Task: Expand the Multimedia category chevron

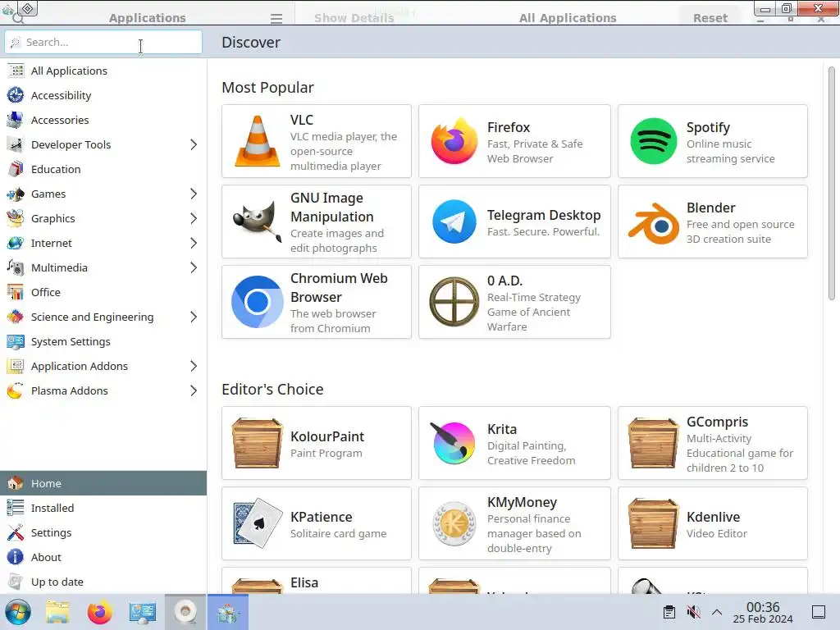Action: [x=194, y=268]
